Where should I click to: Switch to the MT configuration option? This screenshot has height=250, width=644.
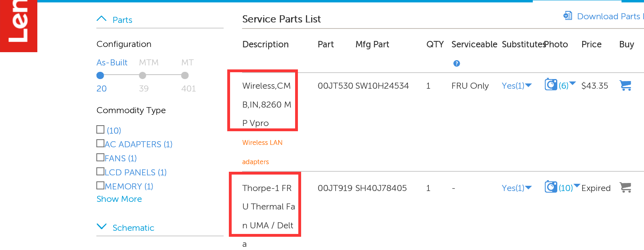pos(185,75)
